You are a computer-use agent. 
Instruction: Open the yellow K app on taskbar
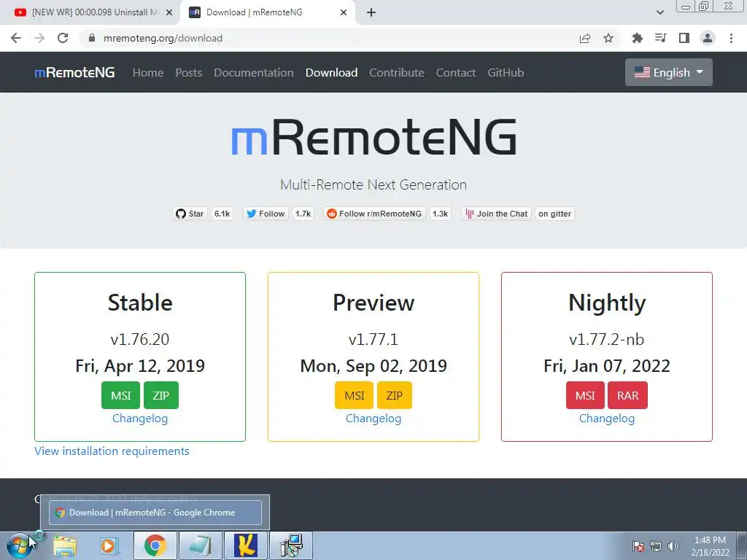[x=246, y=545]
